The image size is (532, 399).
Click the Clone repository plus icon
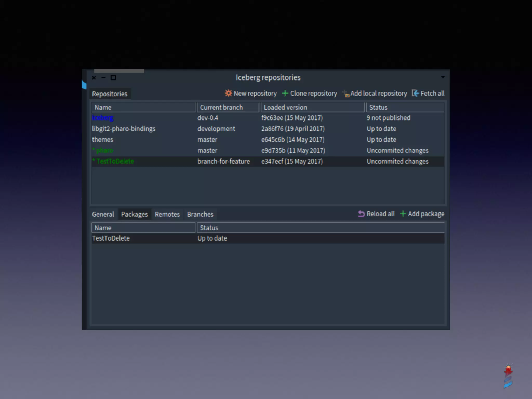(x=285, y=93)
